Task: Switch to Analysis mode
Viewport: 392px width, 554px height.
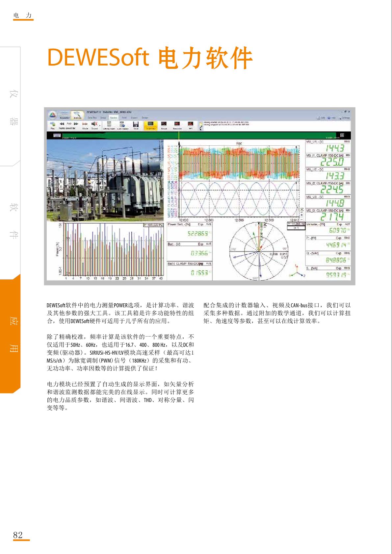Action: point(77,115)
